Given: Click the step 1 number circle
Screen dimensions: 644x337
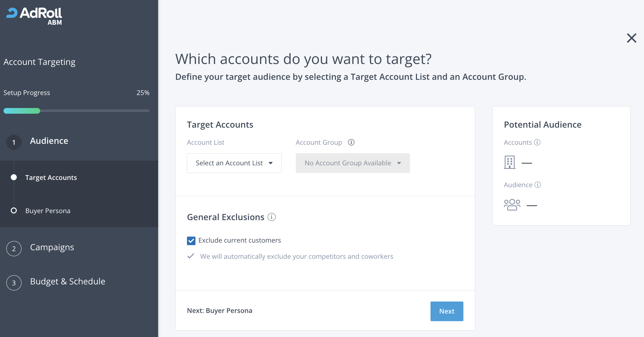Looking at the screenshot, I should click(x=14, y=142).
